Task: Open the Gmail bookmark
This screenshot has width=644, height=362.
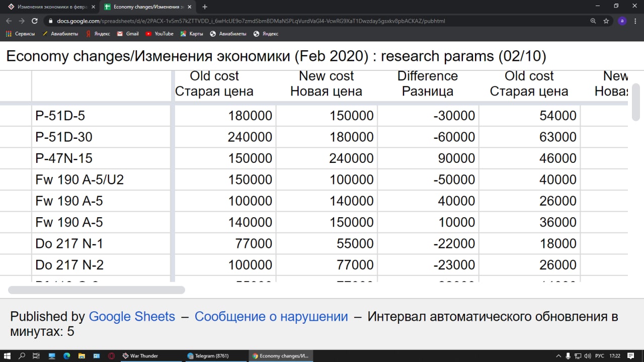Action: [x=128, y=34]
